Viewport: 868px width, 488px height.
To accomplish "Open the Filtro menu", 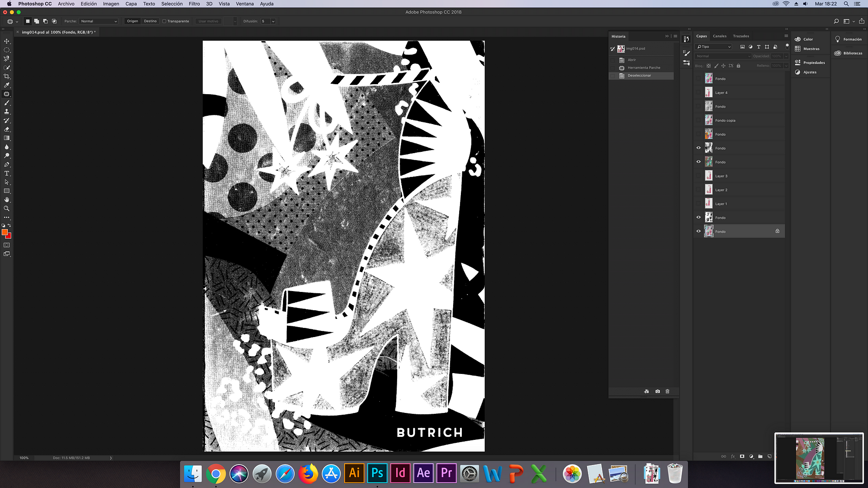I will (x=194, y=4).
